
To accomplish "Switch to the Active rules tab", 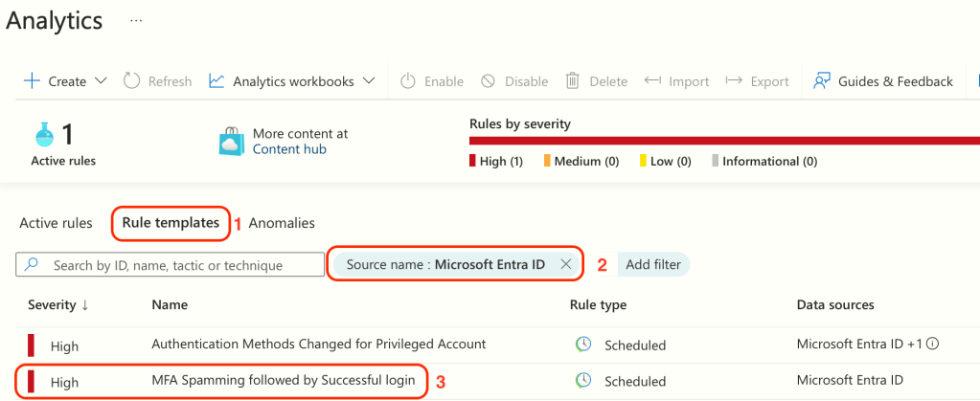I will pos(56,223).
